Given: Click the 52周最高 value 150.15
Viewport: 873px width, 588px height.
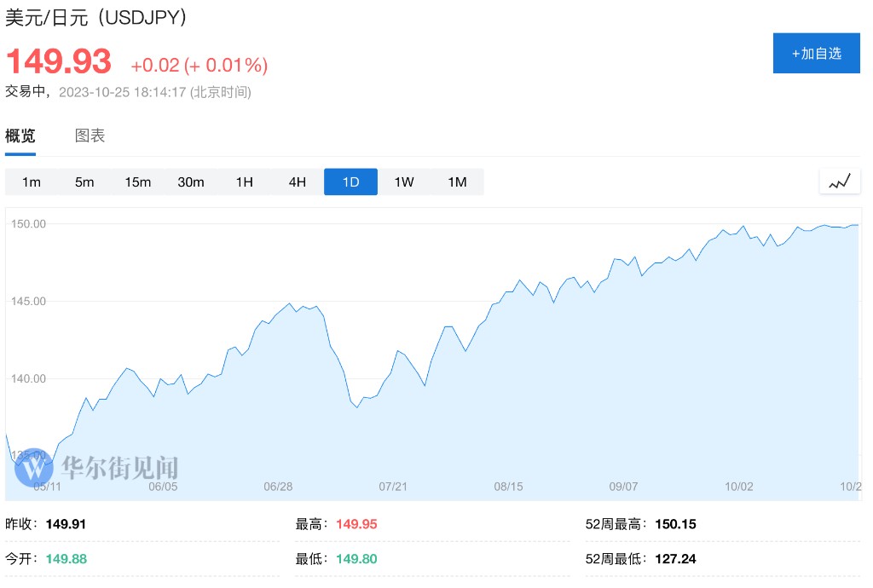Looking at the screenshot, I should coord(675,524).
